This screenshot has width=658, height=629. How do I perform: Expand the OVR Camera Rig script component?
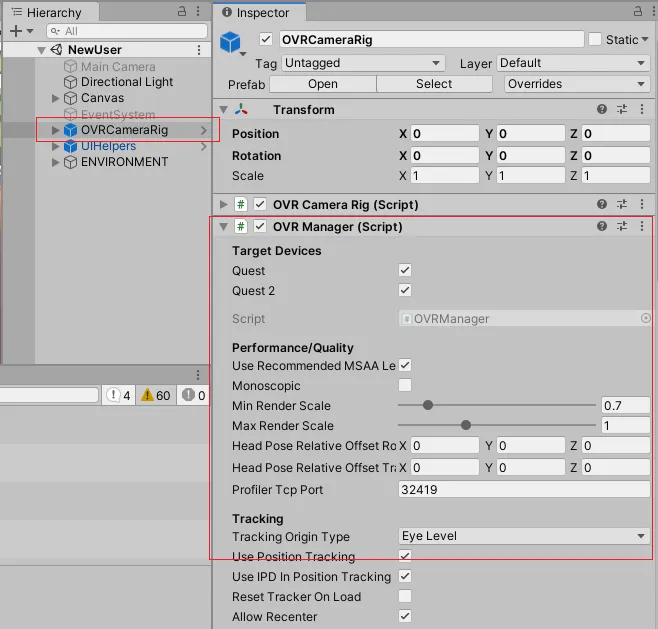pyautogui.click(x=224, y=204)
